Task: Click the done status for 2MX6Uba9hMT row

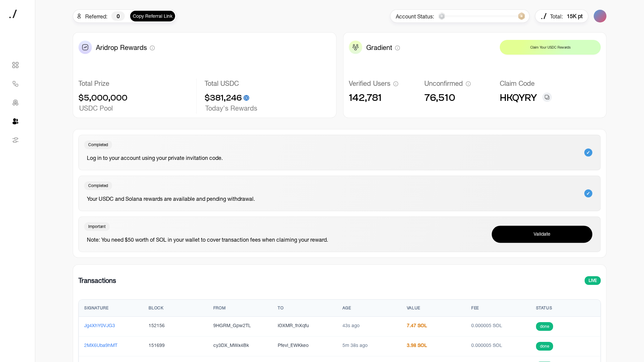Action: [x=544, y=346]
